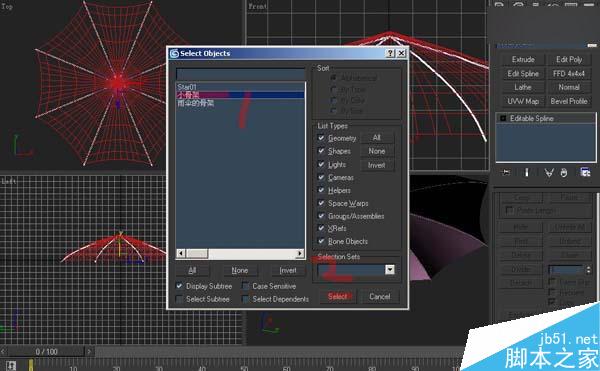Screen dimensions: 600x371
Task: Uncheck Geometry in List Types
Action: point(321,138)
